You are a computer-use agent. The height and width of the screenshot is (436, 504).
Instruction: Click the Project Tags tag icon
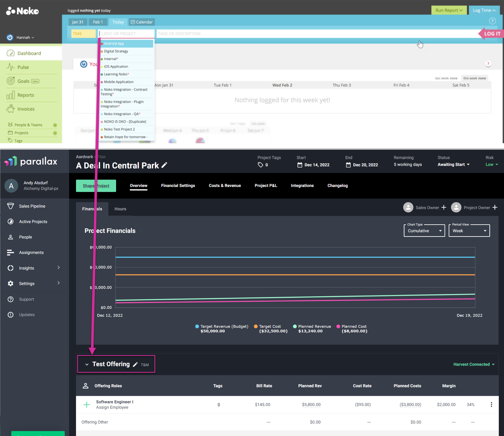[260, 165]
